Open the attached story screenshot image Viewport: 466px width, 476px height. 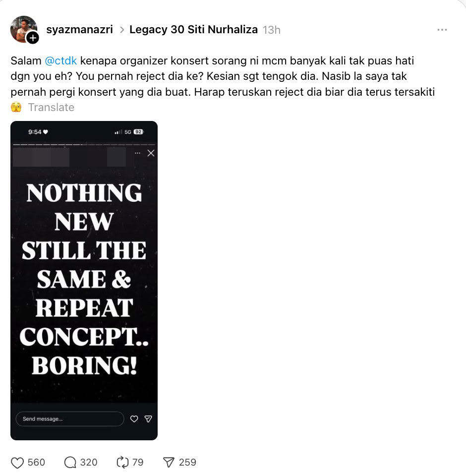tap(84, 281)
